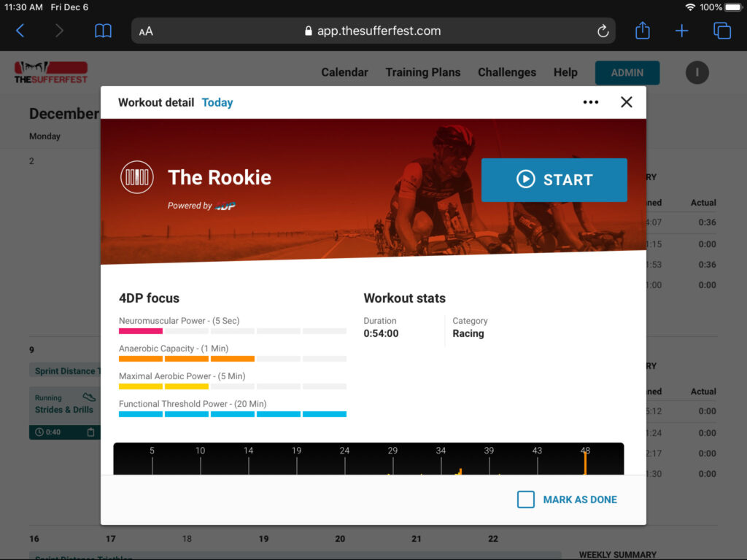Click the 48 minute timeline marker
The width and height of the screenshot is (747, 560).
coord(585,451)
